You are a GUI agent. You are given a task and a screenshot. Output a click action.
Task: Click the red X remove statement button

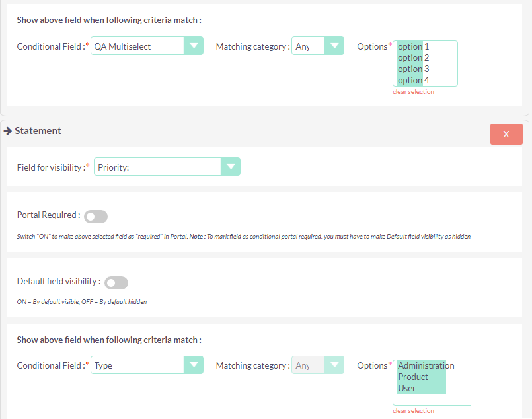click(506, 134)
